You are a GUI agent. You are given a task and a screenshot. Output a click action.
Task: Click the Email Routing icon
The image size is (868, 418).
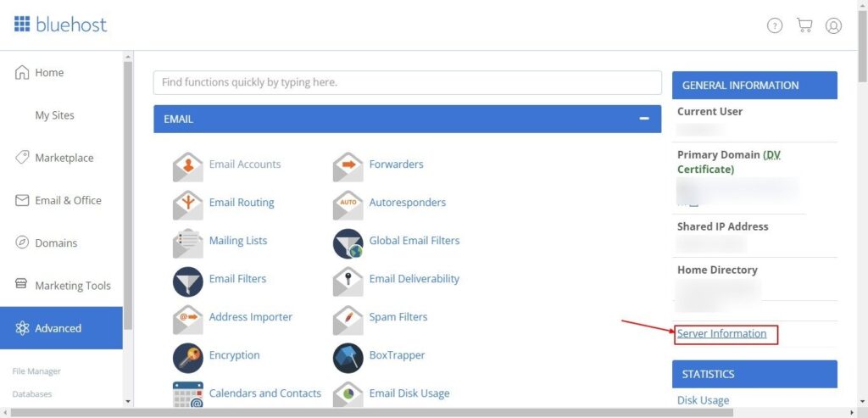click(187, 204)
